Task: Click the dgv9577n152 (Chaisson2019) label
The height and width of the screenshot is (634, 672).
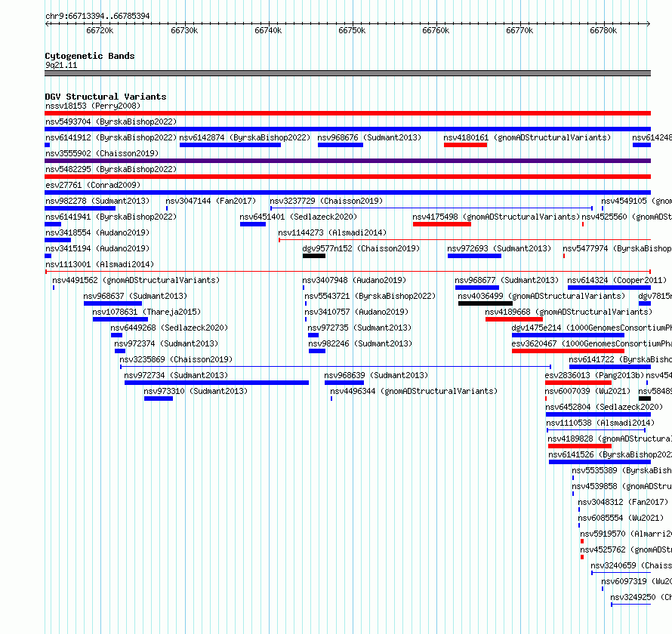Action: coord(361,248)
